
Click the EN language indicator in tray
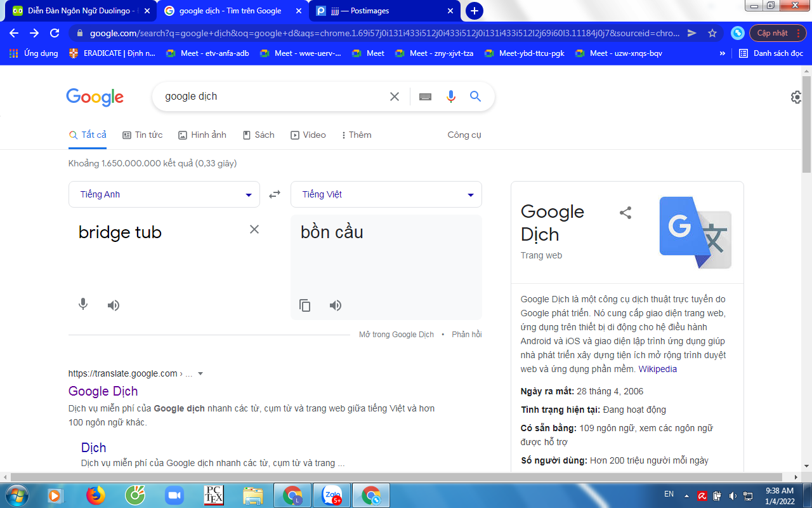click(x=669, y=493)
